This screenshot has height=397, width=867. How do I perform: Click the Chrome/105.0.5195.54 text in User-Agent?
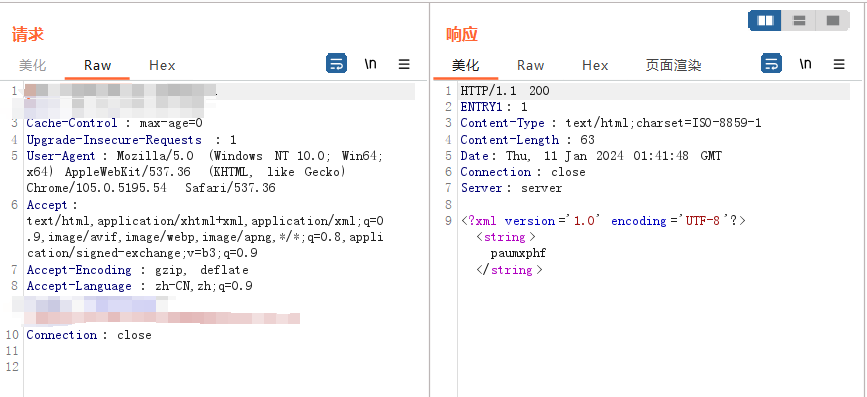tap(96, 188)
